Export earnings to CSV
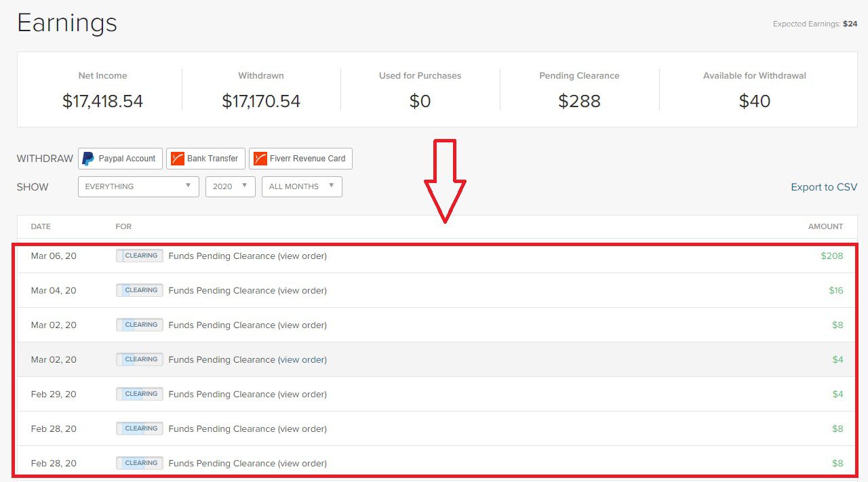Viewport: 868px width, 482px height. coord(824,187)
